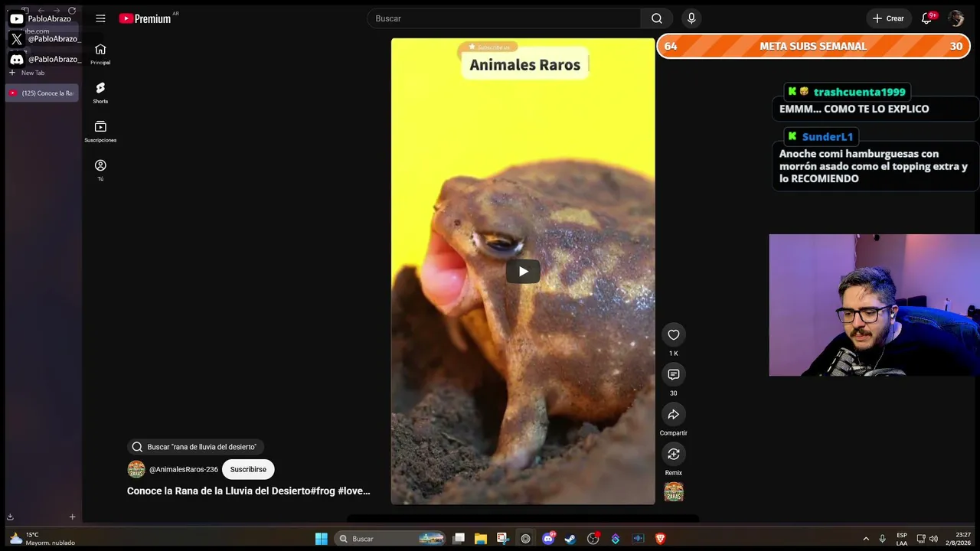Open YouTube notifications bell
Viewport: 980px width, 551px height.
[x=926, y=18]
